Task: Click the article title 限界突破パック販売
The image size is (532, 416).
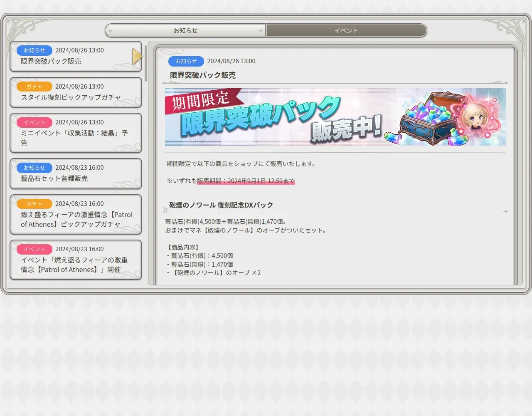Action: pos(203,75)
